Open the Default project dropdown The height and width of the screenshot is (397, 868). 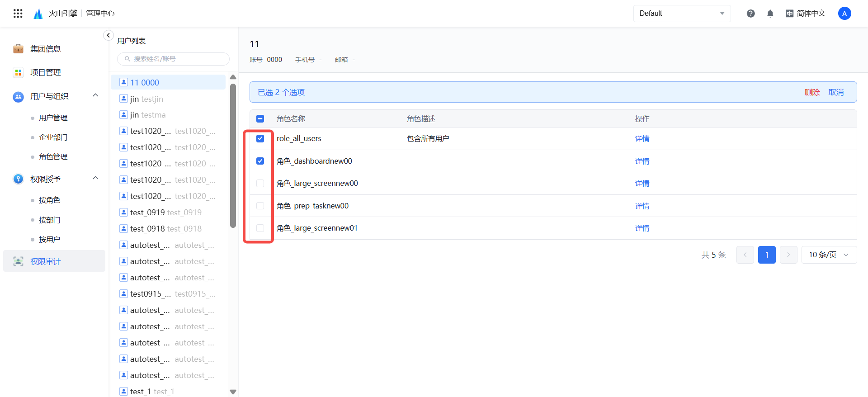click(x=682, y=14)
